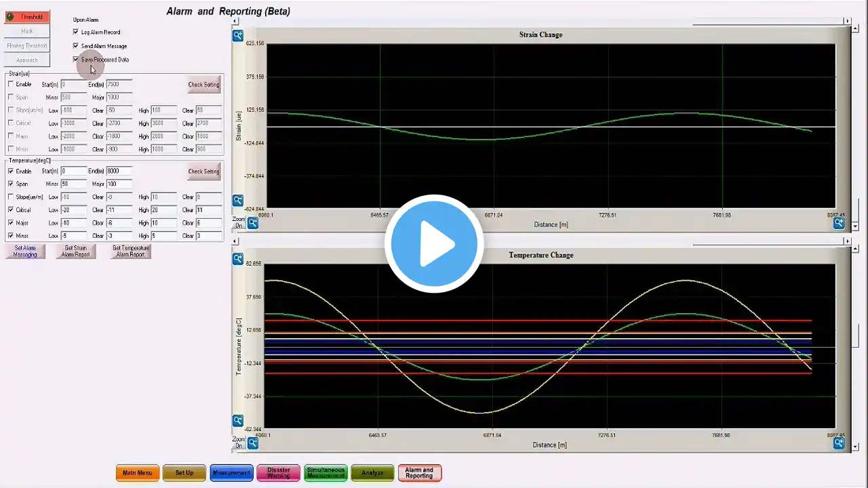This screenshot has width=868, height=488.
Task: Click left arrow on Strain chart horizontal scrollbar
Action: click(x=235, y=21)
